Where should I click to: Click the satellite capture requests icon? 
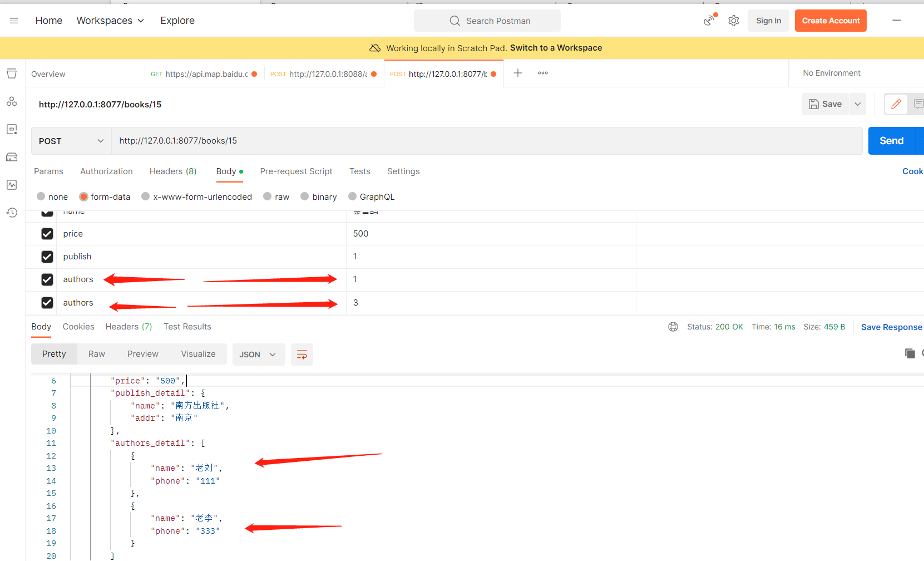(709, 21)
